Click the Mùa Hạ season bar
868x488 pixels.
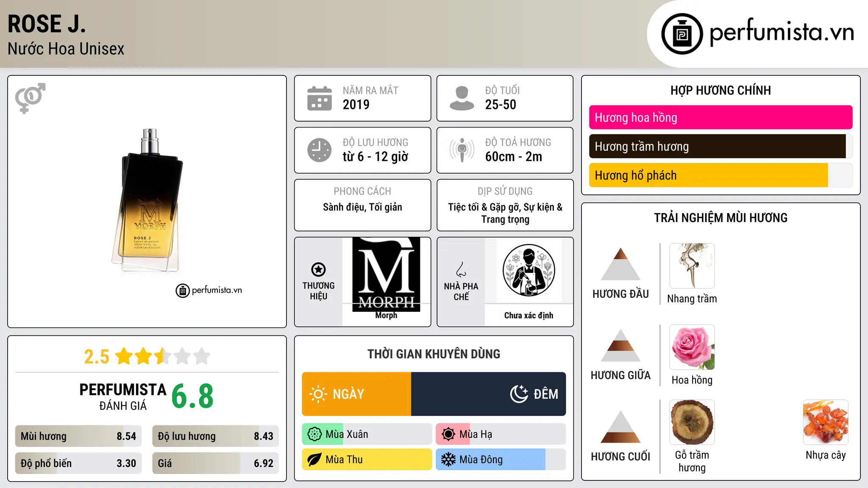point(501,434)
